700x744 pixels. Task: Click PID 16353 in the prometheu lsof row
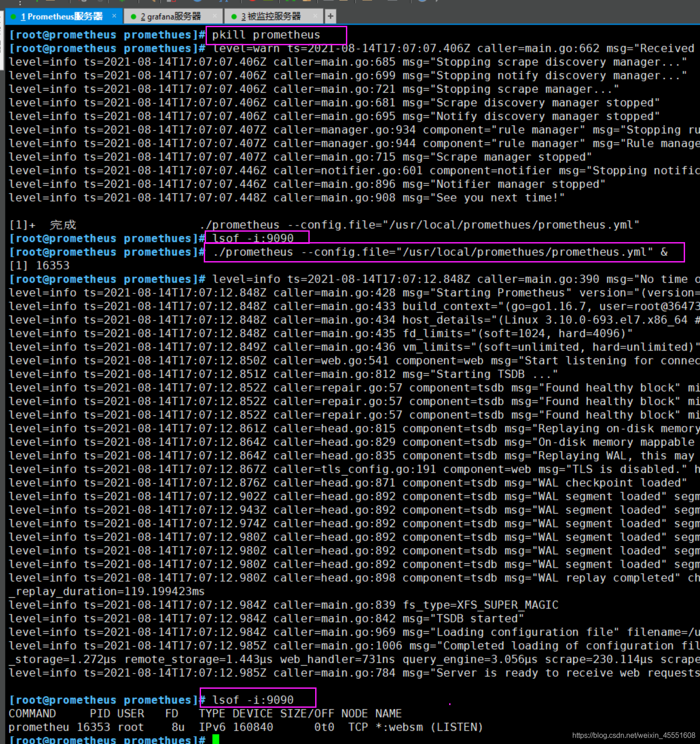point(93,727)
